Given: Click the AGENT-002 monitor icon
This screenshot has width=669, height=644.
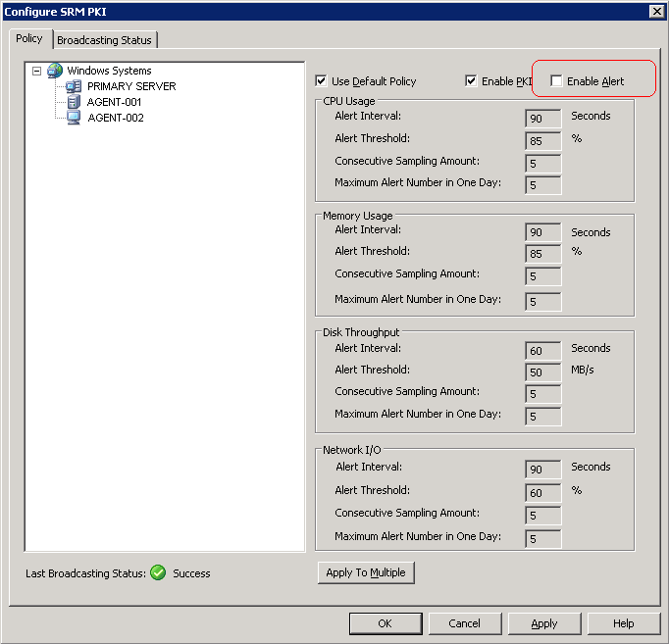Looking at the screenshot, I should tap(74, 118).
